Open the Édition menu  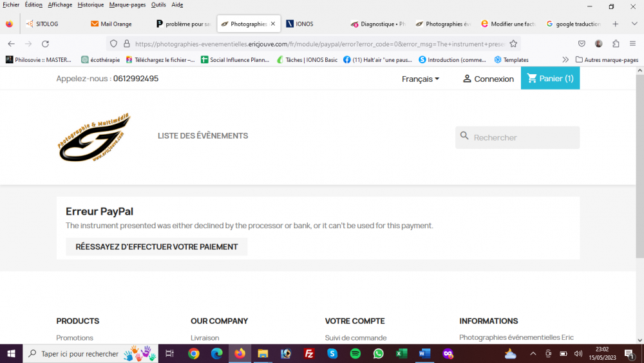click(x=33, y=5)
